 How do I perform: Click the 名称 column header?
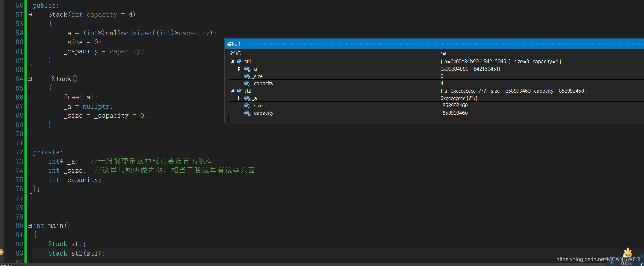click(x=236, y=53)
